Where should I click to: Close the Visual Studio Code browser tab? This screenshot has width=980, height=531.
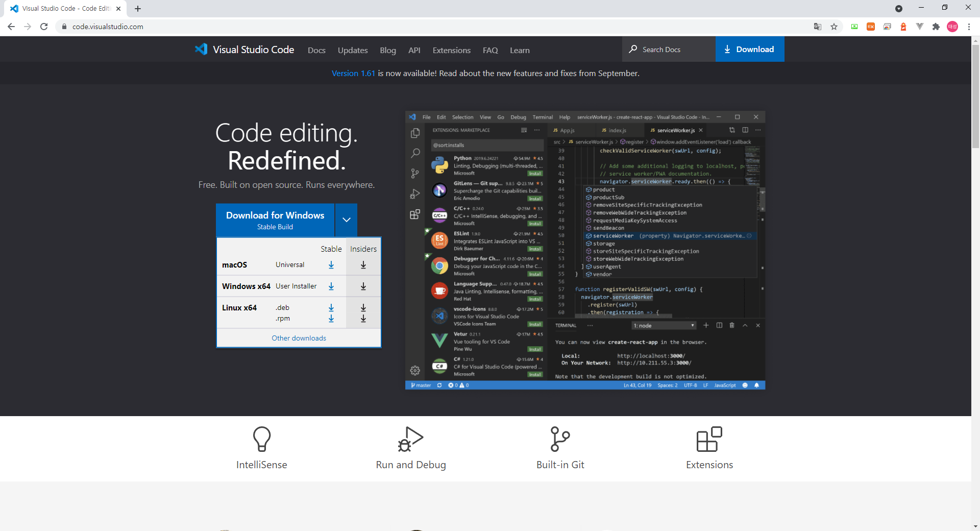(118, 9)
